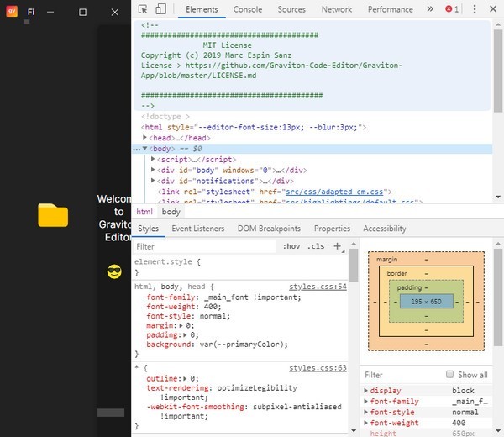Add new style rule with plus icon
Viewport: 504px width, 437px height.
pyautogui.click(x=338, y=246)
